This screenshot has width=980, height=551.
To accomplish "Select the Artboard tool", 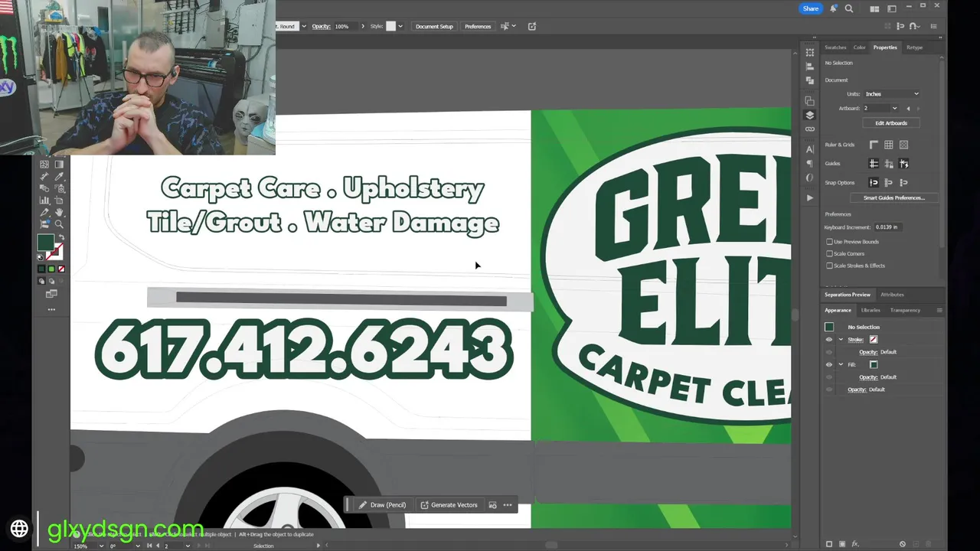I will (x=59, y=201).
